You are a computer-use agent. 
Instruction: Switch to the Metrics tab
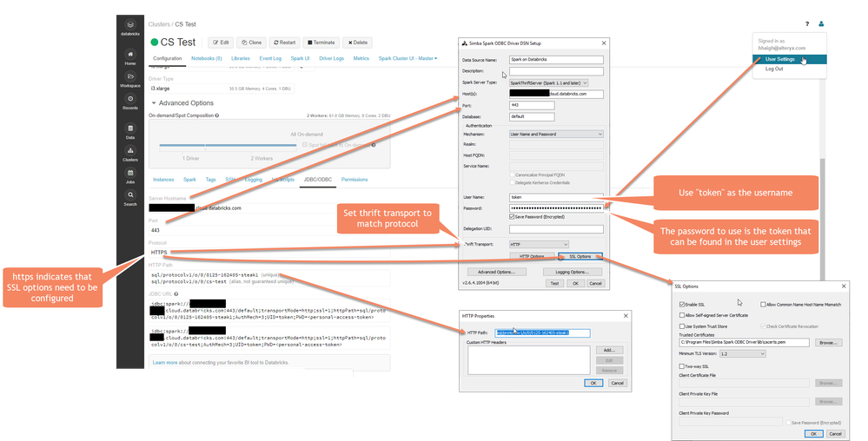point(361,58)
